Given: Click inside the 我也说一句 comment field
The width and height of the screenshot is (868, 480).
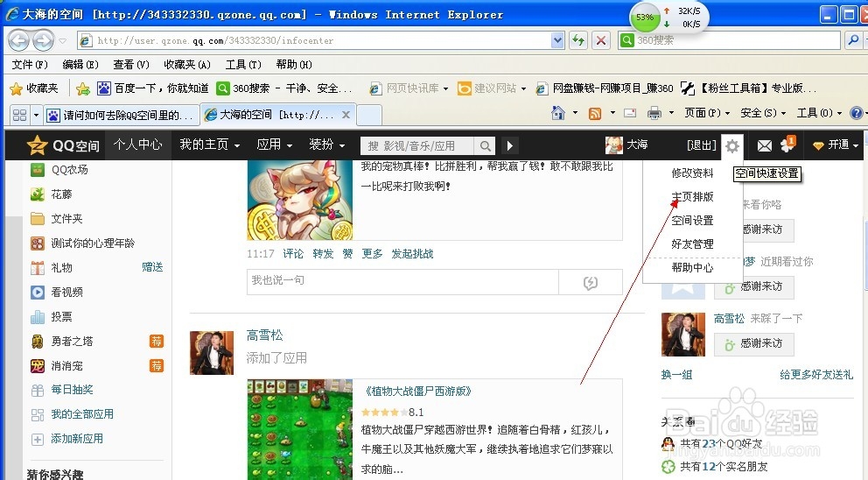Looking at the screenshot, I should tap(402, 282).
